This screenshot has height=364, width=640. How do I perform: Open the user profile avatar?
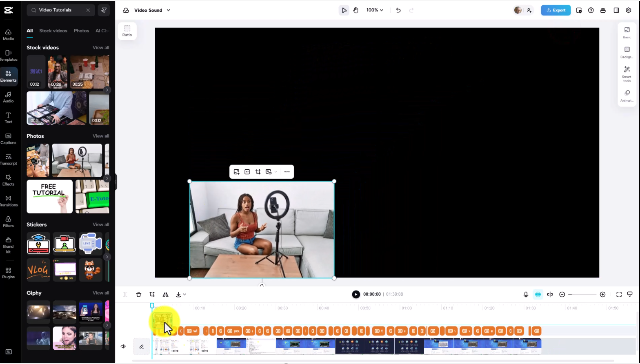[518, 10]
